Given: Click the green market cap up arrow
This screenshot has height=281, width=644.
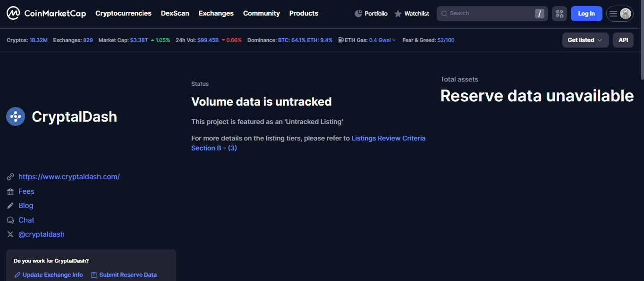Looking at the screenshot, I should 153,40.
